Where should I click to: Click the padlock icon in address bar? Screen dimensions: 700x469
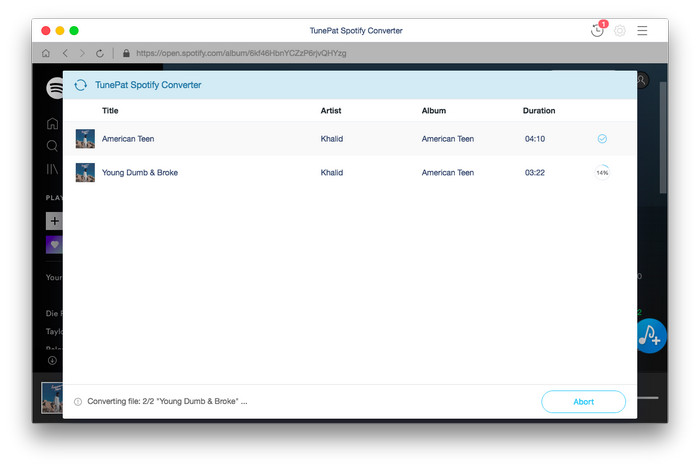pos(126,53)
